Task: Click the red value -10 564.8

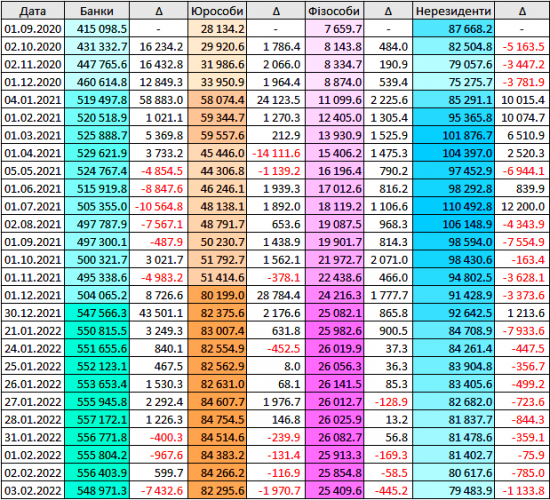Action: [159, 207]
